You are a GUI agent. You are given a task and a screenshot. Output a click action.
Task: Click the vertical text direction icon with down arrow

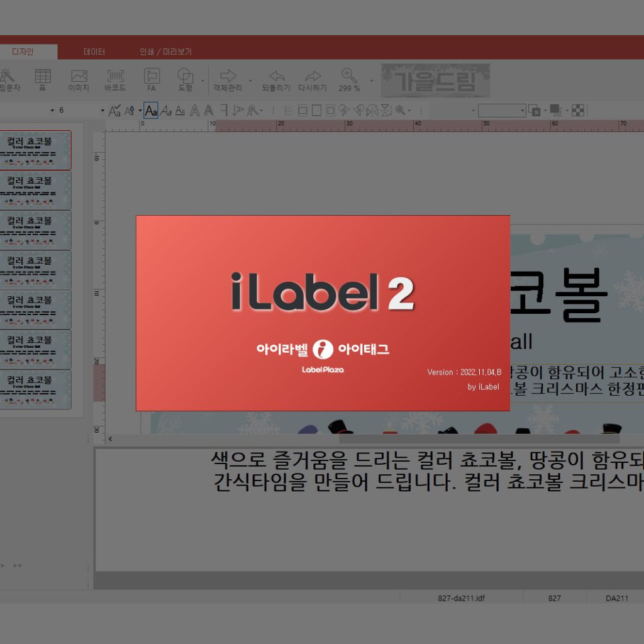coord(238,111)
